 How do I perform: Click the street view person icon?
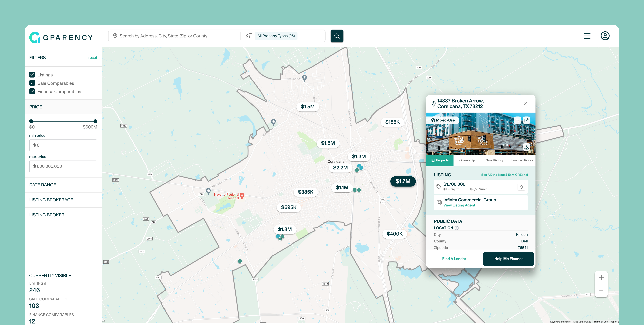point(527,147)
